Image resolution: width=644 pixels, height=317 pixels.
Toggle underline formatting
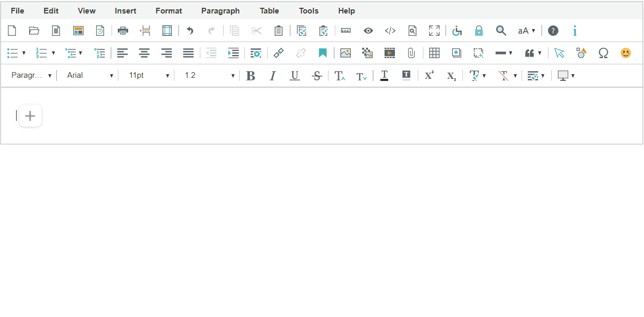pos(295,76)
